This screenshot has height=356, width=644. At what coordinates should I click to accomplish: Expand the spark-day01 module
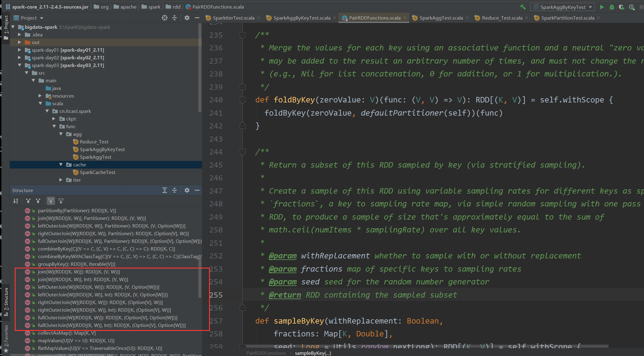[20, 50]
